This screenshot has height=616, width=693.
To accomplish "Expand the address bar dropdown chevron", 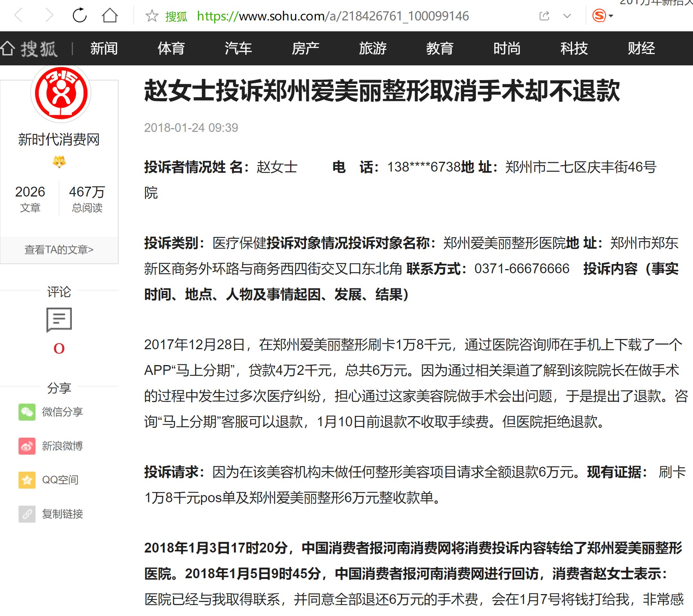I will tap(567, 16).
